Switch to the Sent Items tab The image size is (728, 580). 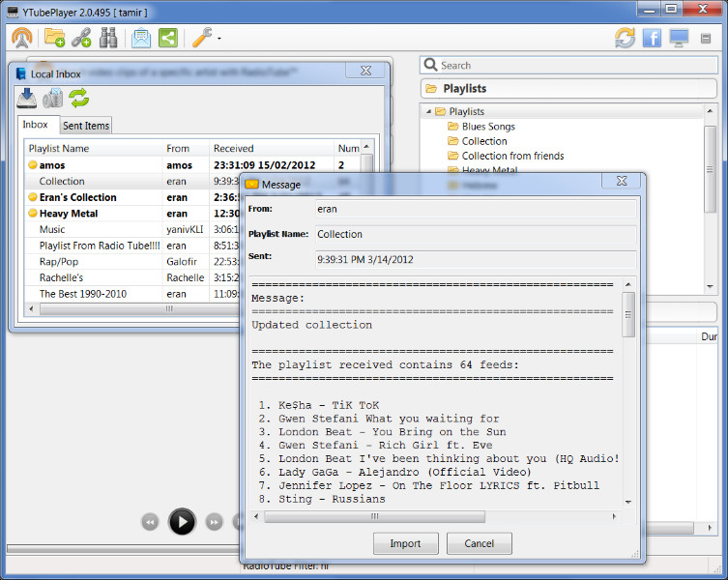86,126
